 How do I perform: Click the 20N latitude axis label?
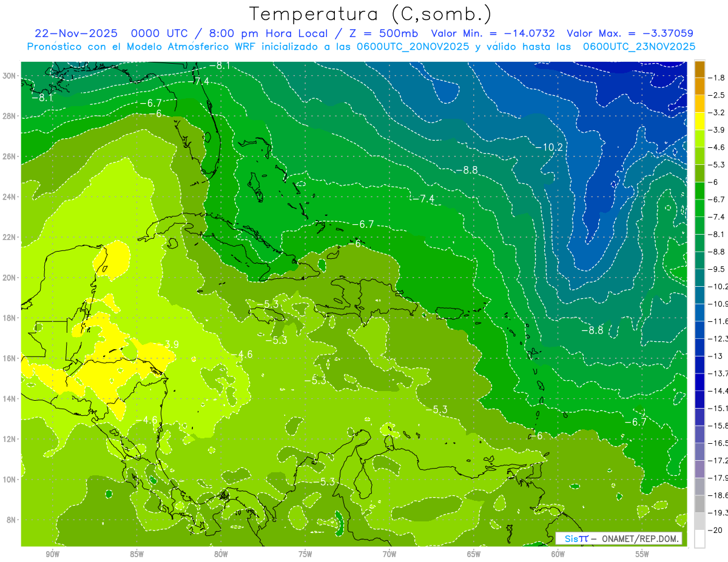pyautogui.click(x=10, y=278)
